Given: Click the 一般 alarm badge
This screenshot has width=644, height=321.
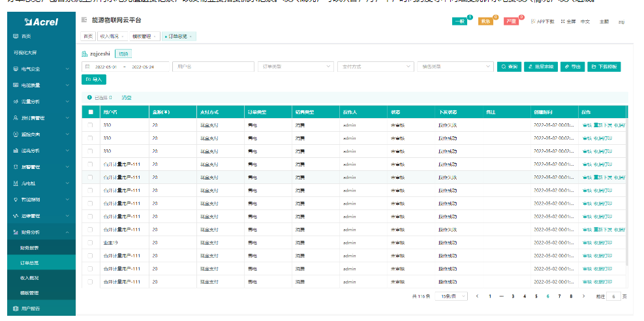Looking at the screenshot, I should pyautogui.click(x=461, y=22).
